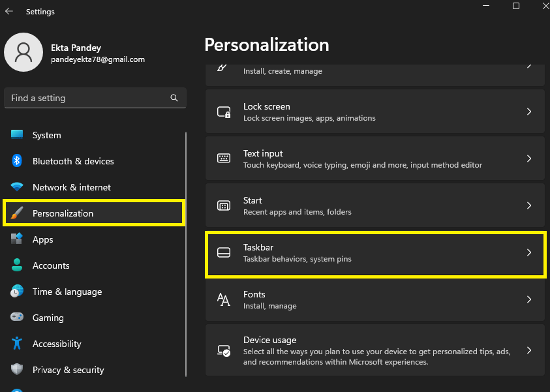This screenshot has width=550, height=392.
Task: Click the Fonts icon
Action: tap(224, 299)
